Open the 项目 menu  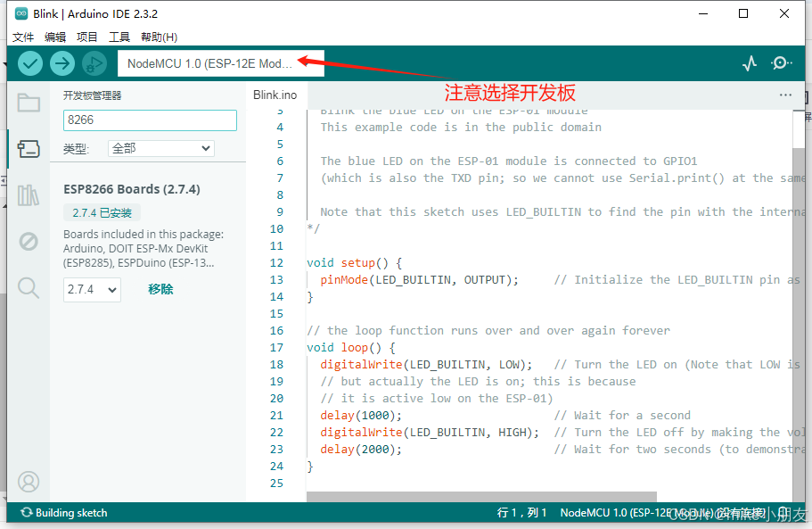pyautogui.click(x=87, y=37)
